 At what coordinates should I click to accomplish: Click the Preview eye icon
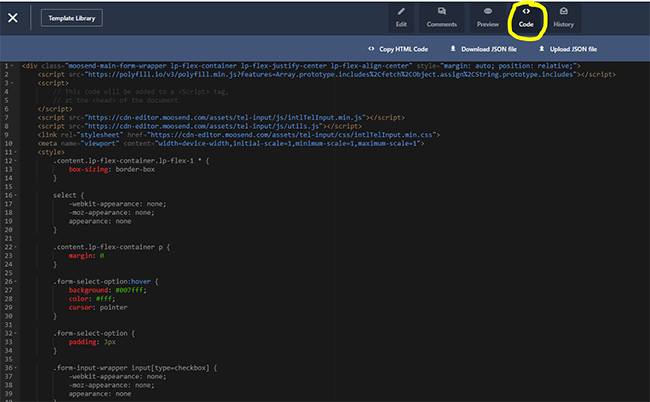pos(487,11)
